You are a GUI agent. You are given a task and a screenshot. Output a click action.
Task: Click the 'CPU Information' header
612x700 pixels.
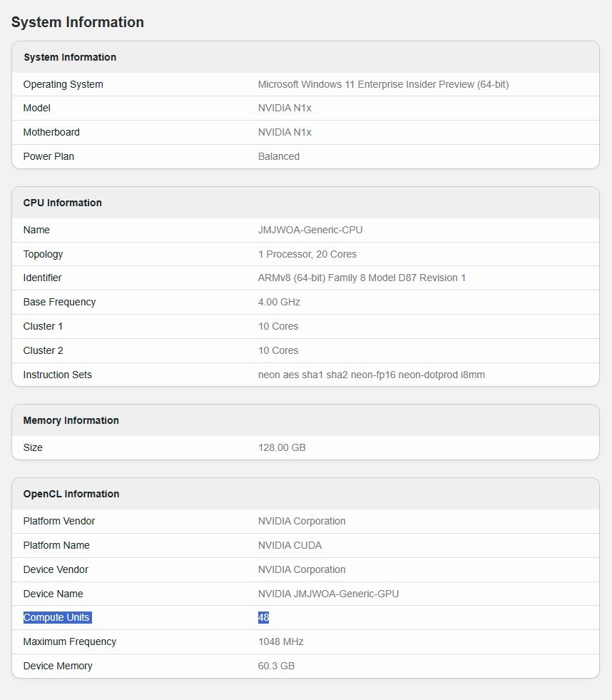point(63,203)
